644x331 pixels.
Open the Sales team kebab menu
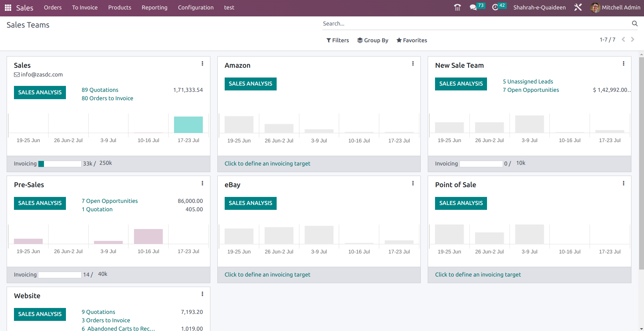[202, 64]
